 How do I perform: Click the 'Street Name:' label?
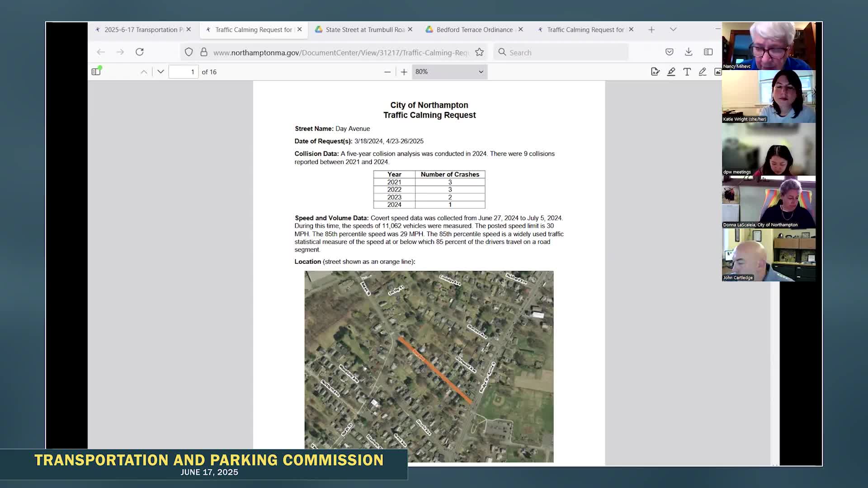tap(314, 129)
